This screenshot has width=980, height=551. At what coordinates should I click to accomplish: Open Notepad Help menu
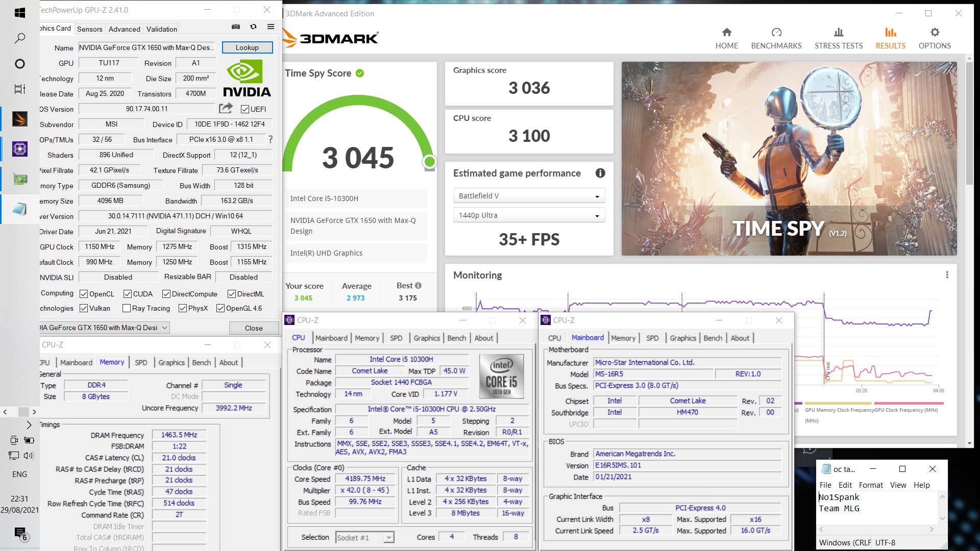[921, 485]
